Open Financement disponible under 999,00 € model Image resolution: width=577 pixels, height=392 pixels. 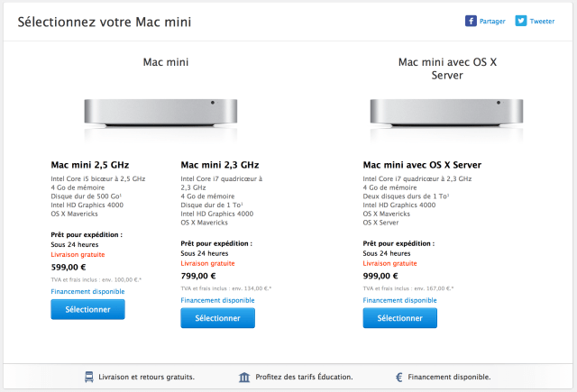(x=399, y=300)
